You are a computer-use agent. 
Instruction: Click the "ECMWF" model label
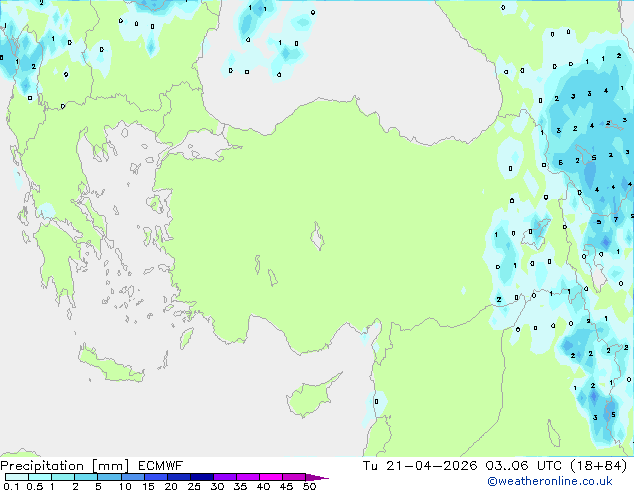161,466
